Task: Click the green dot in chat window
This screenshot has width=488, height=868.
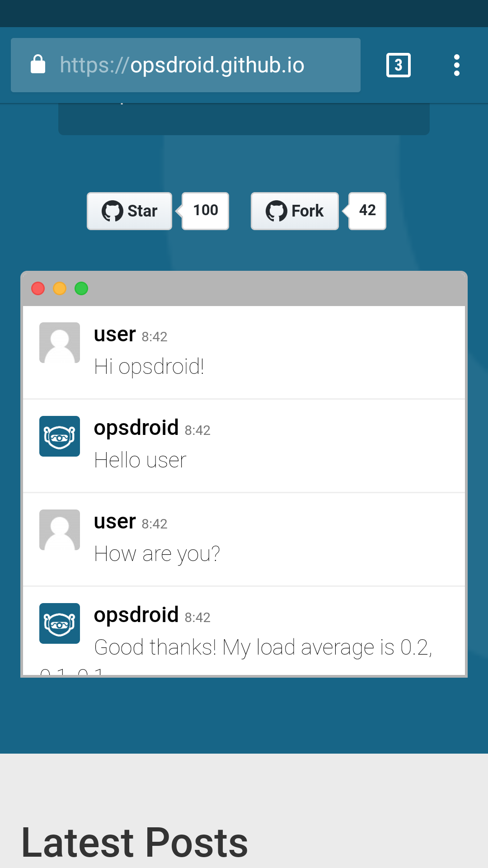Action: pyautogui.click(x=81, y=288)
